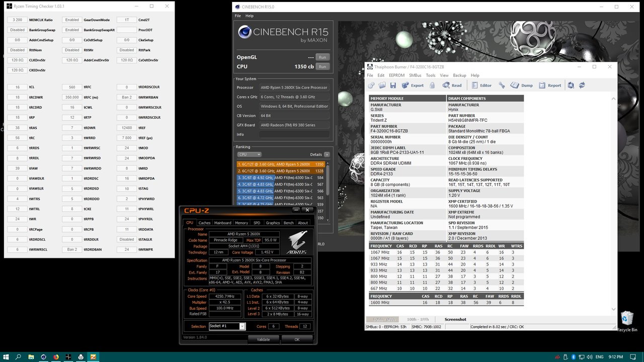
Task: Select the 1328 score ranking row in Cinebench
Action: 281,171
